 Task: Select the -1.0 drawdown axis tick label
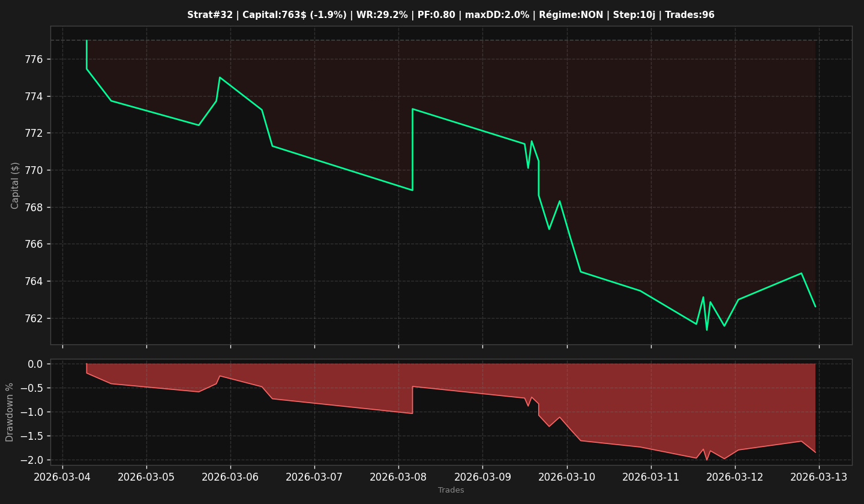tap(32, 412)
